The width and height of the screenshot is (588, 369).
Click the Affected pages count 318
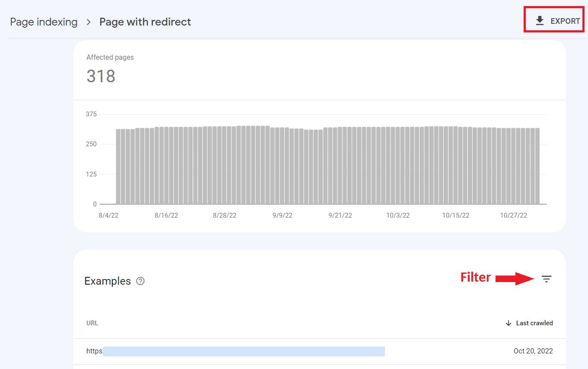coord(101,76)
